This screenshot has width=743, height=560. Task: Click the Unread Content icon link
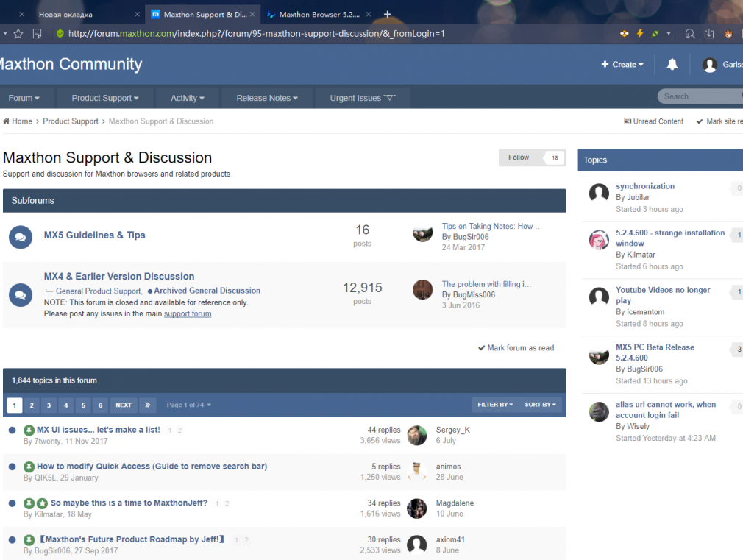[x=653, y=121]
